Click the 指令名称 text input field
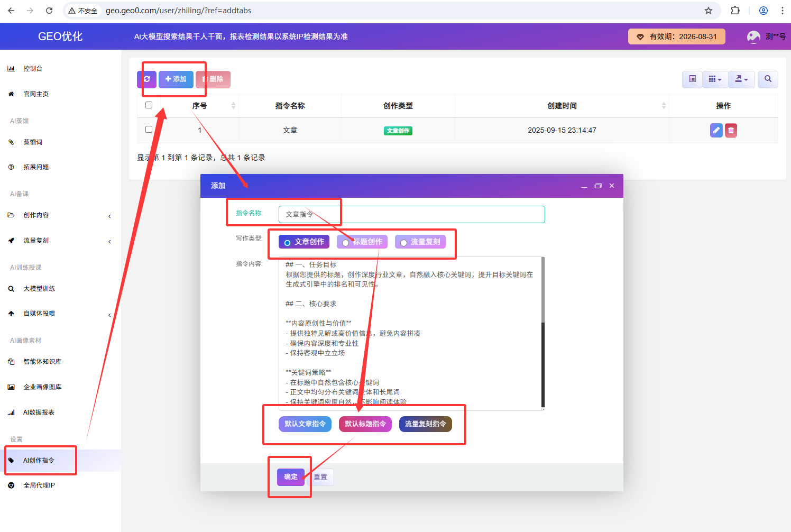 [411, 215]
